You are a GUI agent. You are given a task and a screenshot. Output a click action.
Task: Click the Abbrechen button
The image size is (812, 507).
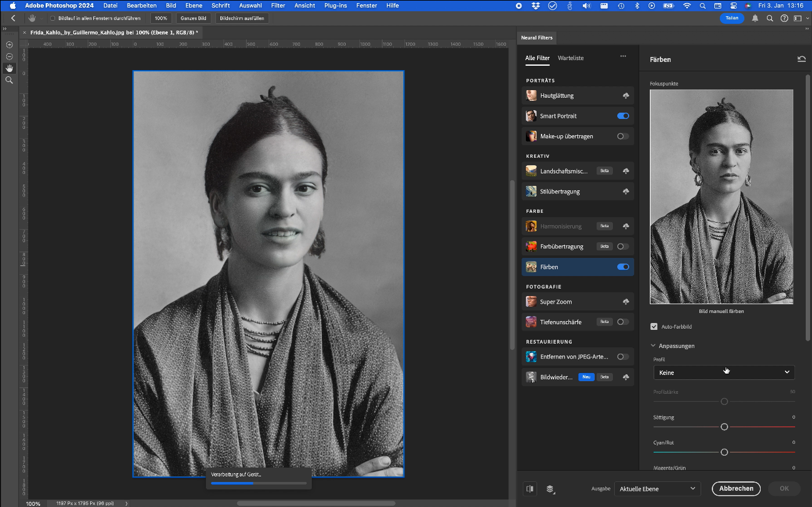click(736, 489)
